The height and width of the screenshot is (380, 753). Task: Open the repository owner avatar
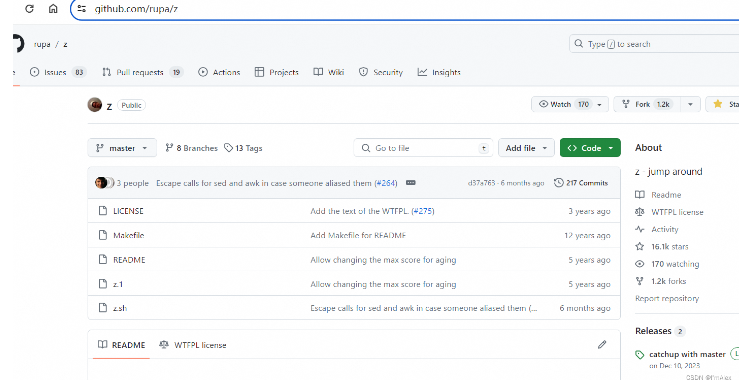pyautogui.click(x=95, y=104)
